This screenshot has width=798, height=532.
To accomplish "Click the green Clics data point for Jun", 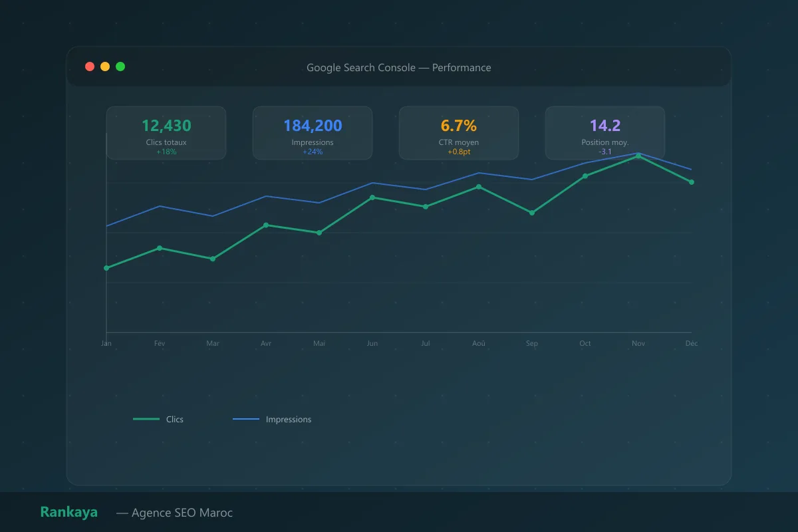I will 372,198.
